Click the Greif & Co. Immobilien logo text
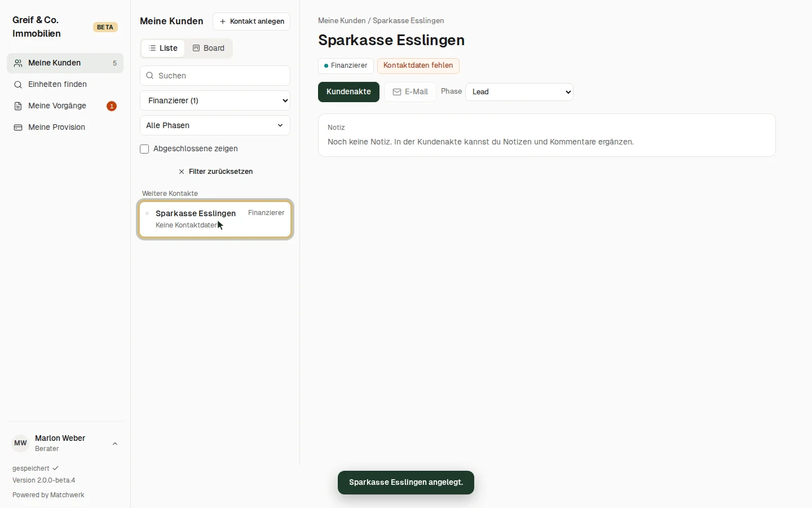 click(37, 27)
